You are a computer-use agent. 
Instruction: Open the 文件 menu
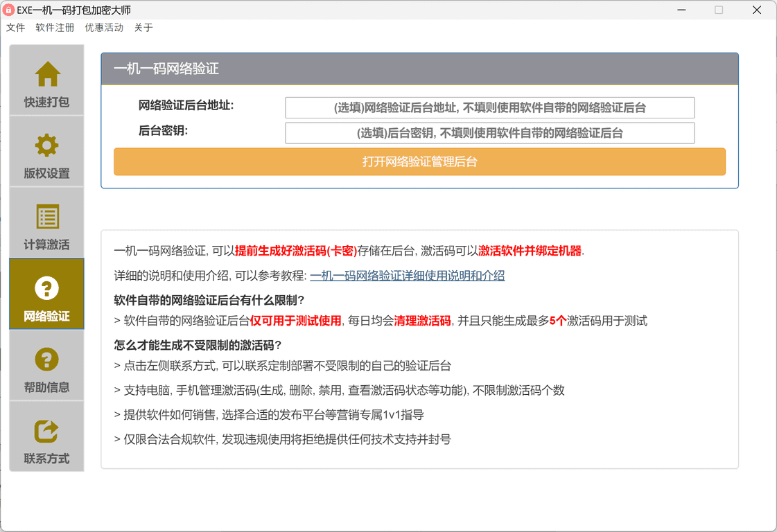tap(15, 28)
